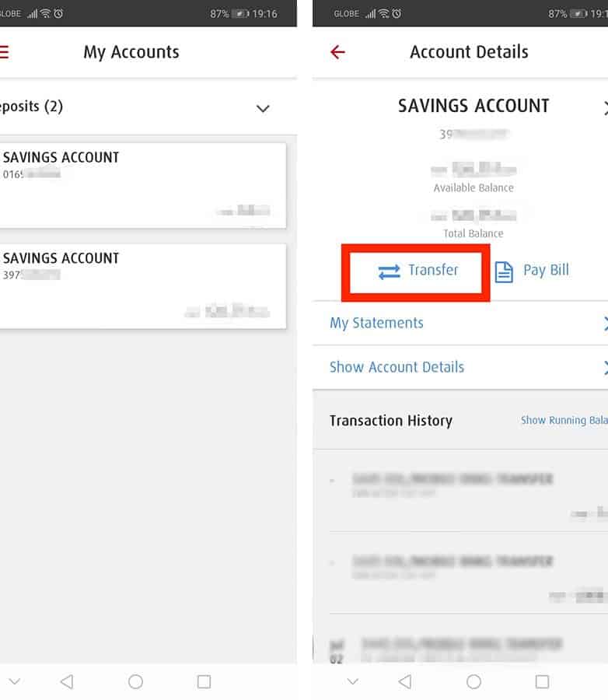This screenshot has width=608, height=700.
Task: Open the My Statements link
Action: coord(376,324)
